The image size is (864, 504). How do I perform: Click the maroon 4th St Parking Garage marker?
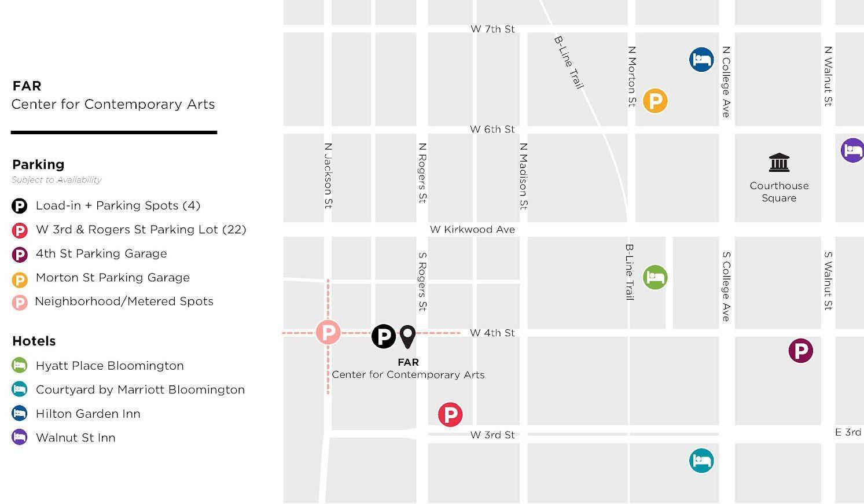(x=801, y=351)
